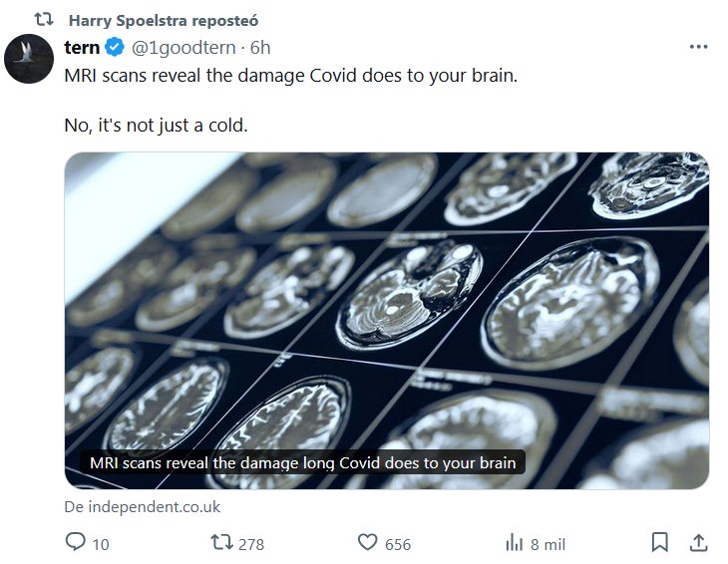Viewport: 728px width, 564px height.
Task: Click the repost indicator icon above tweet
Action: [x=44, y=20]
